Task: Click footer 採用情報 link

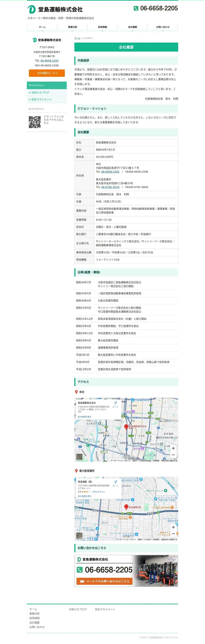Action: tap(34, 618)
